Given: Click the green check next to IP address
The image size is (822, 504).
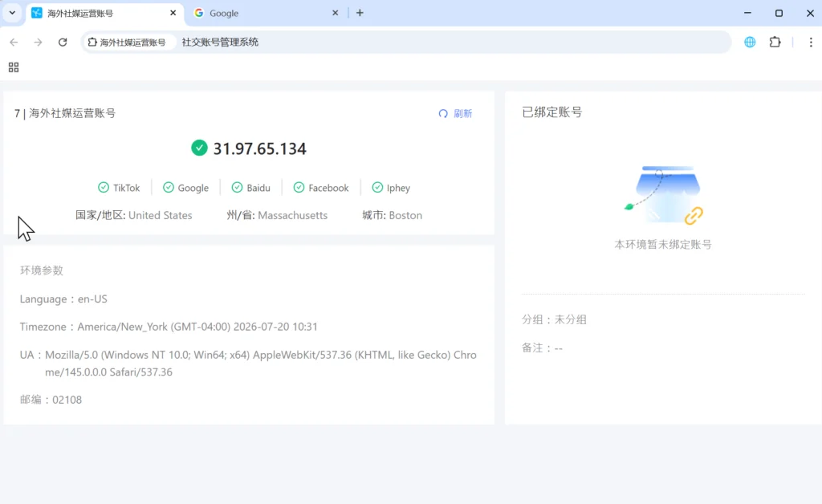Looking at the screenshot, I should 199,148.
